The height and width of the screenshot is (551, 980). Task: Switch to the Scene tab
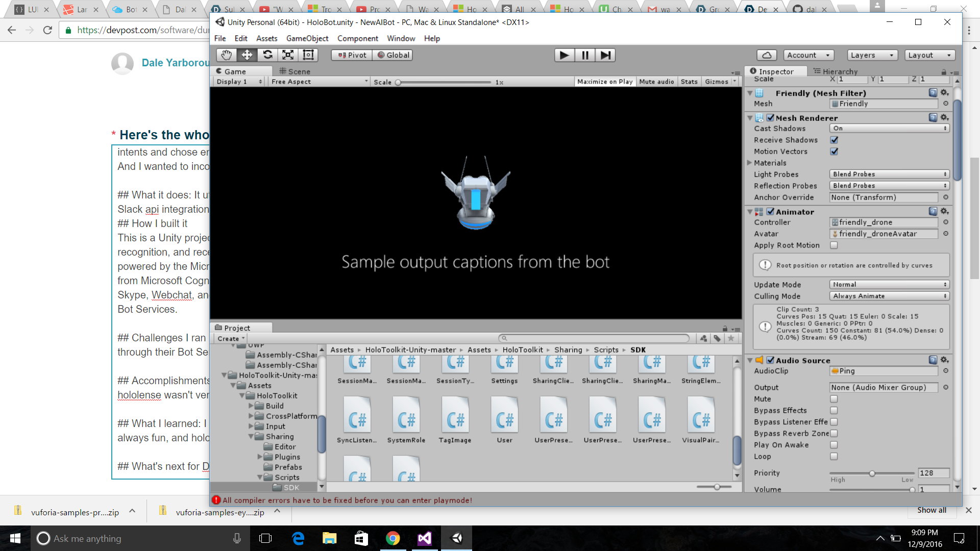[x=295, y=71]
